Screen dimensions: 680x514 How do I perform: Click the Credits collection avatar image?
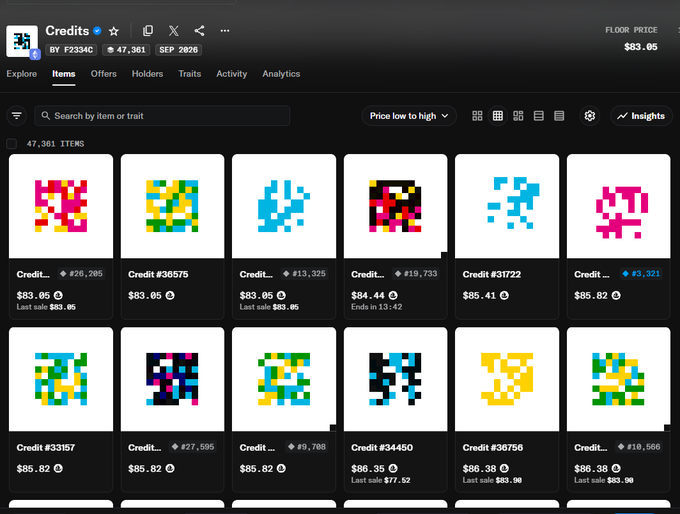pyautogui.click(x=22, y=41)
